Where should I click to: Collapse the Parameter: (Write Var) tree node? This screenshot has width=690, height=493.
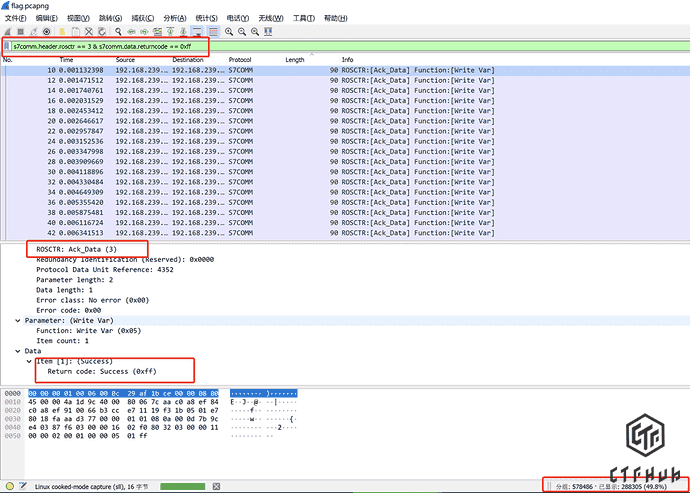[18, 320]
